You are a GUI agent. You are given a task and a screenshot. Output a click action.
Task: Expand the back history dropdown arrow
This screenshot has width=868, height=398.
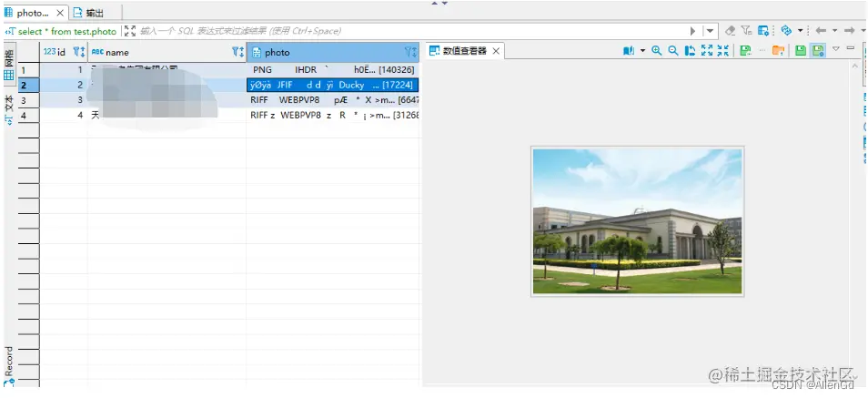[x=834, y=31]
